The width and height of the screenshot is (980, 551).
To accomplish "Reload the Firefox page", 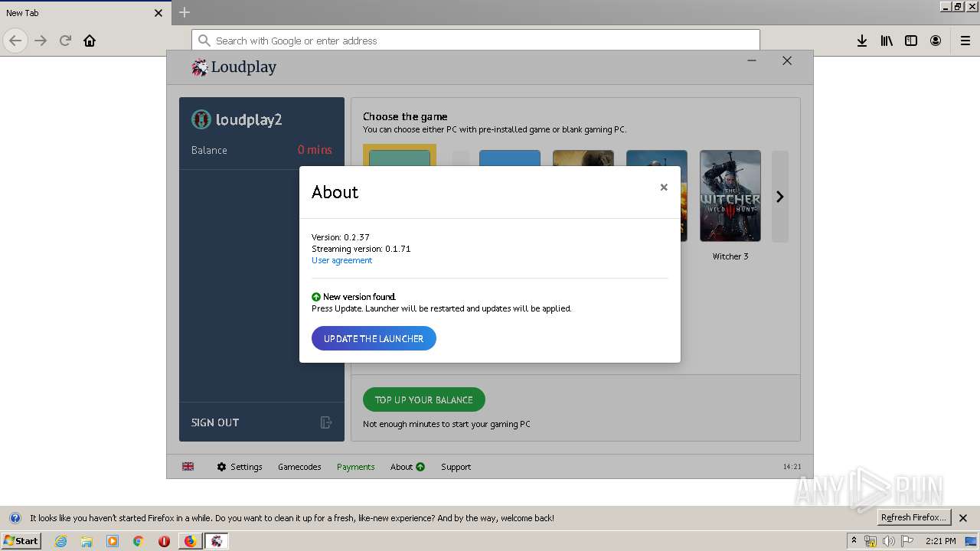I will coord(65,41).
